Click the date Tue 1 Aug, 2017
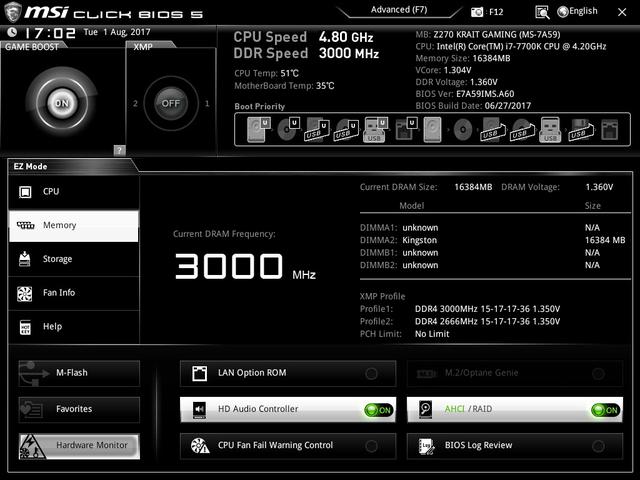The height and width of the screenshot is (480, 640). click(117, 32)
